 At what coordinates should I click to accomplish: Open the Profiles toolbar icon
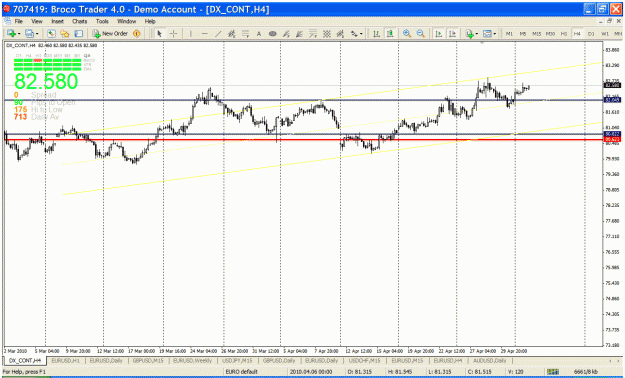(x=29, y=34)
